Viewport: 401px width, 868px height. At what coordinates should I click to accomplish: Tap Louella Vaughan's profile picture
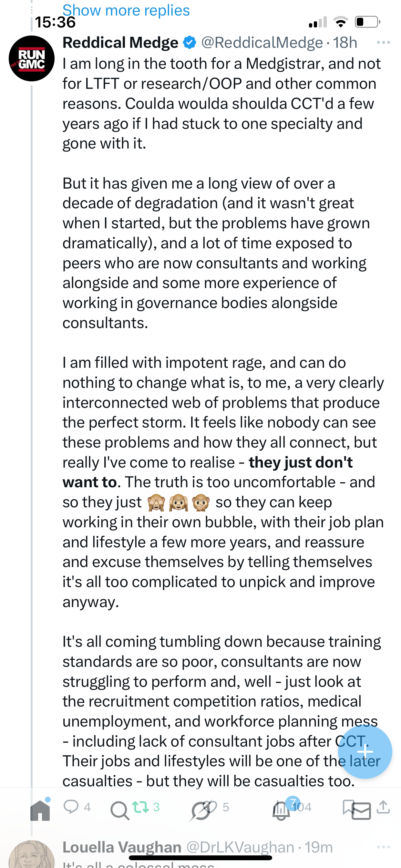pyautogui.click(x=32, y=856)
